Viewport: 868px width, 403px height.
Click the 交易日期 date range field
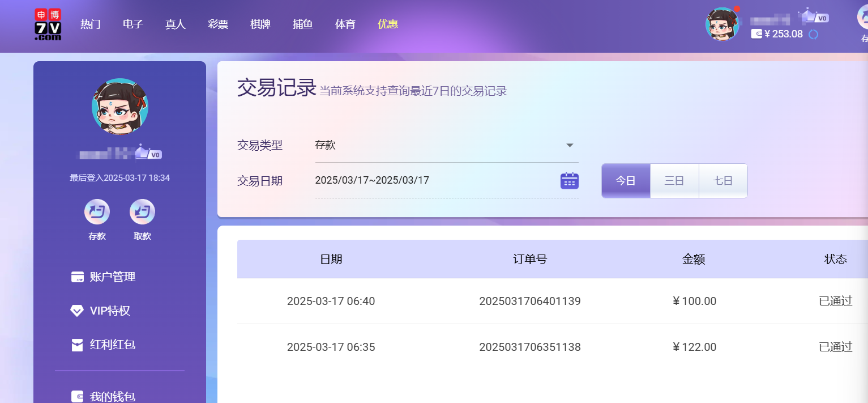click(430, 181)
